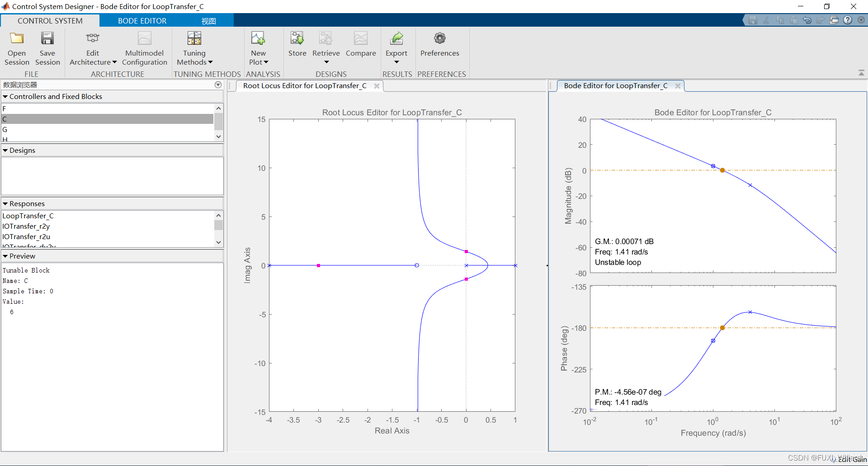Select the IOTransfer_r2u response
Viewport: 868px width, 466px height.
pyautogui.click(x=108, y=237)
